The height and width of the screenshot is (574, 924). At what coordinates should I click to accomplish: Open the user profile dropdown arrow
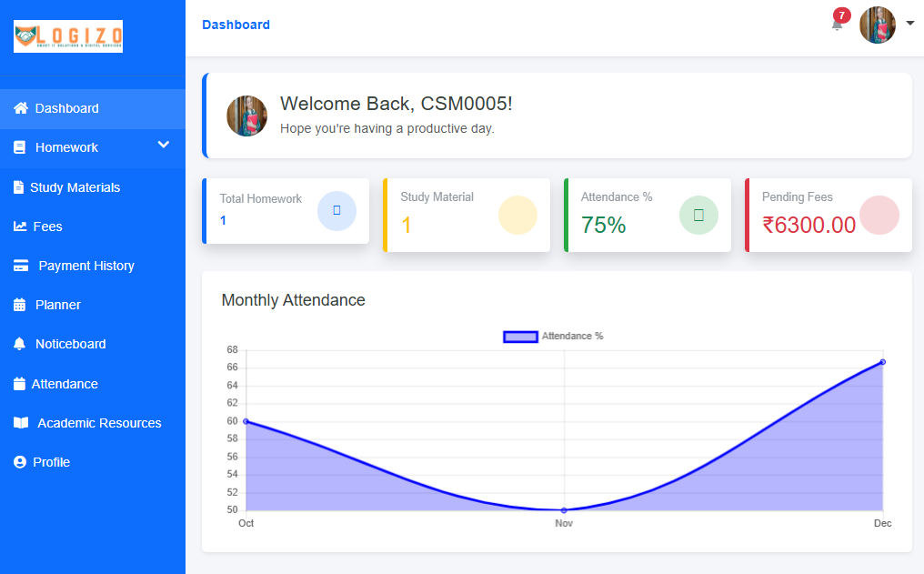tap(910, 24)
